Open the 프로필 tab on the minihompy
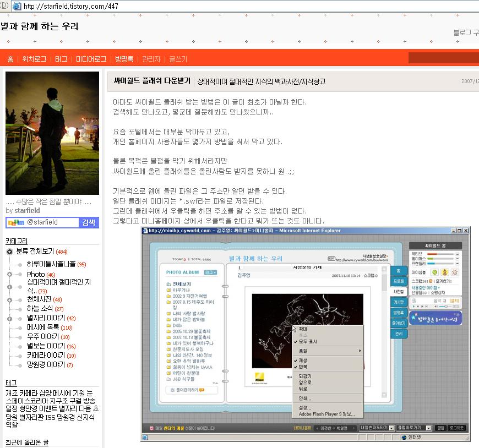The image size is (479, 448). coord(399,281)
